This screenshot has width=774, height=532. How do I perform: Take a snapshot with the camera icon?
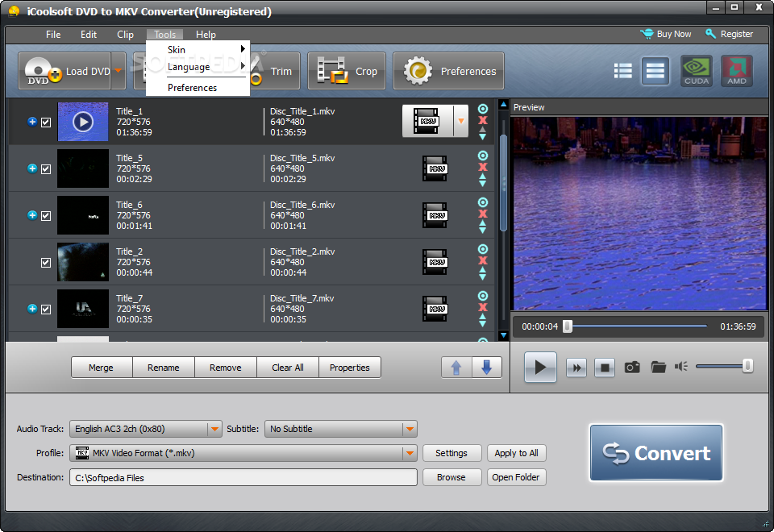click(x=632, y=368)
